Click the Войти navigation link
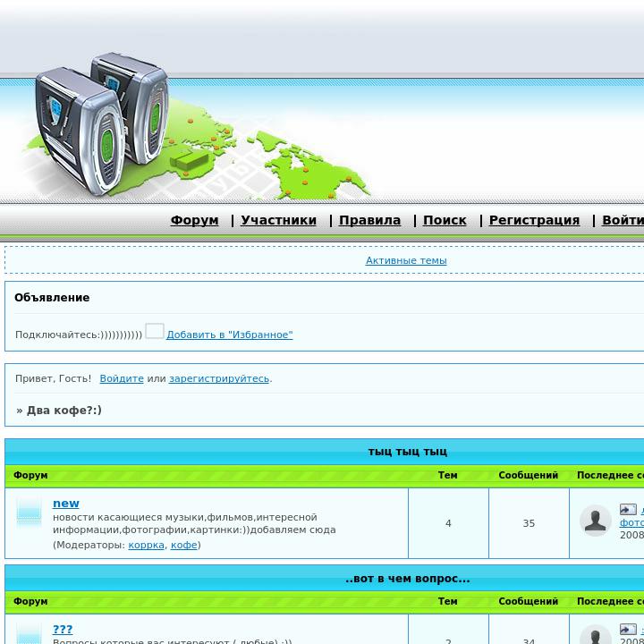 (x=623, y=220)
